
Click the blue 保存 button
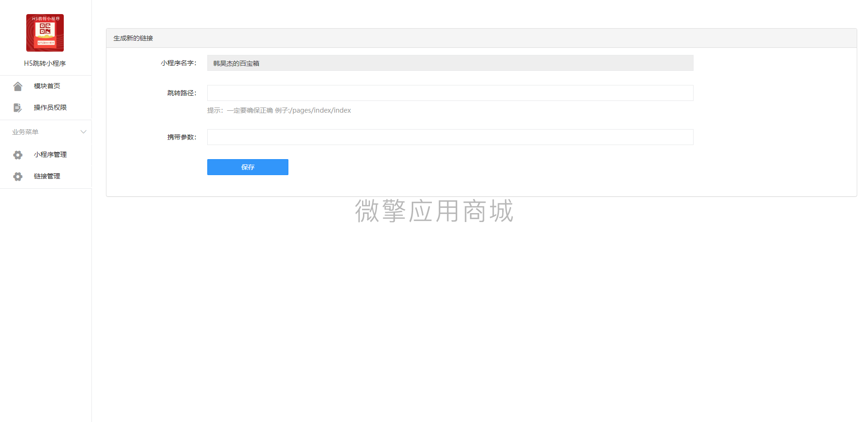pyautogui.click(x=248, y=167)
